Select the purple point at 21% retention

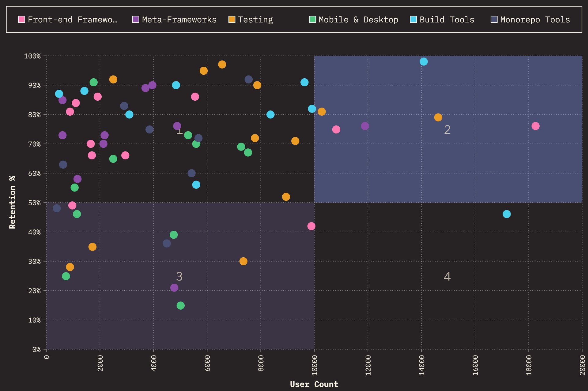click(174, 288)
